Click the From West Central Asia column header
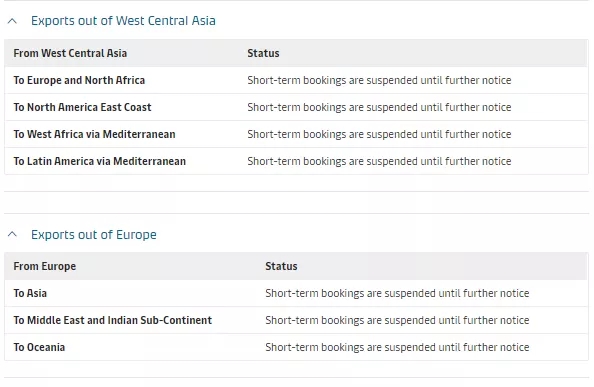The image size is (594, 387). click(x=70, y=53)
